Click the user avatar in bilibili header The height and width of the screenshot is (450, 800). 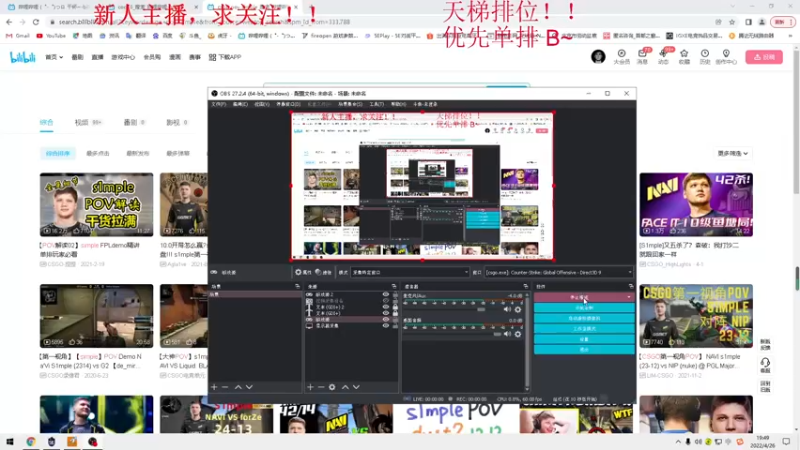click(x=598, y=56)
